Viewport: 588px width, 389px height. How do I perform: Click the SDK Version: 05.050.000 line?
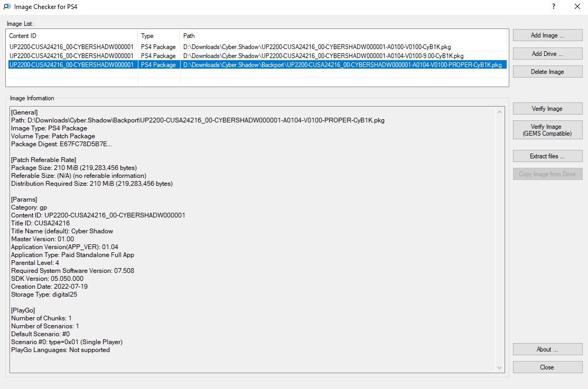tap(47, 279)
